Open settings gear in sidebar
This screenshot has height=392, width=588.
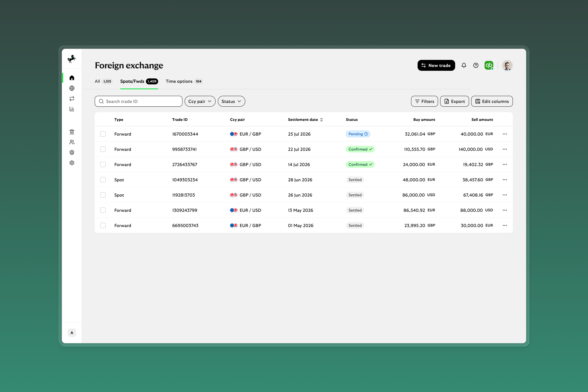point(72,163)
